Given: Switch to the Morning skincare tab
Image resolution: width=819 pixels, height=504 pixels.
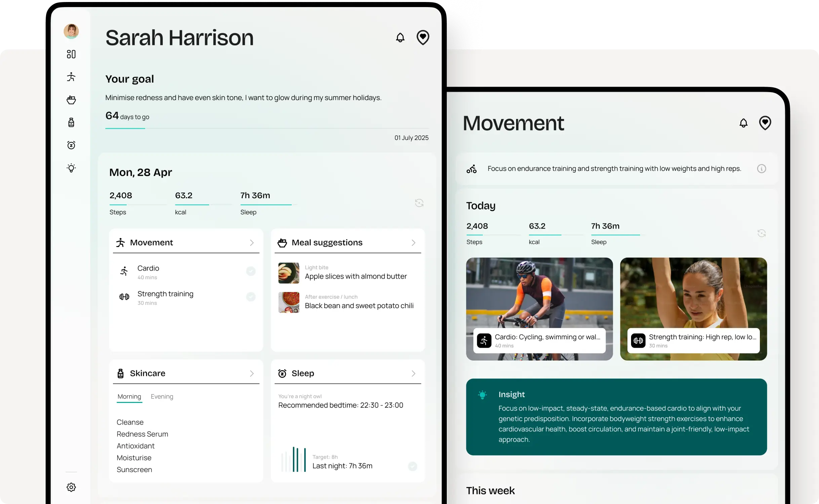Looking at the screenshot, I should [129, 396].
